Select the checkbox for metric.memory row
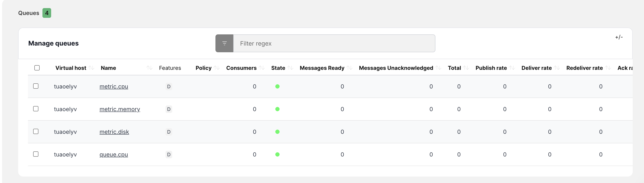 (x=36, y=109)
